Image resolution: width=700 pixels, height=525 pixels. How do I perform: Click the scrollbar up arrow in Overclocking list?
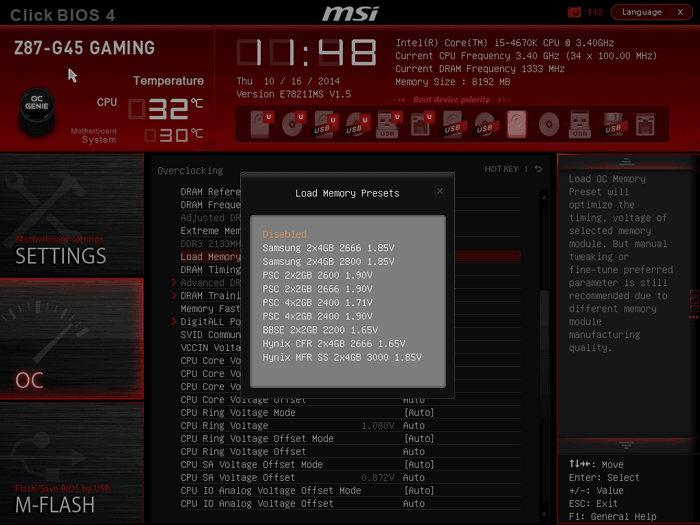[x=544, y=196]
